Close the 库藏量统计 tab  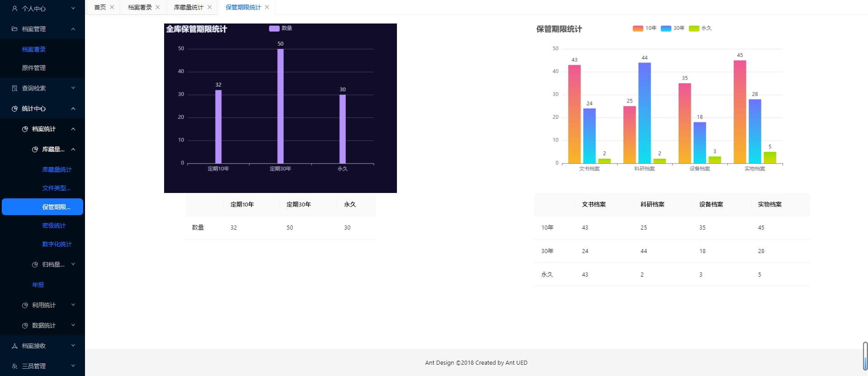pos(210,7)
